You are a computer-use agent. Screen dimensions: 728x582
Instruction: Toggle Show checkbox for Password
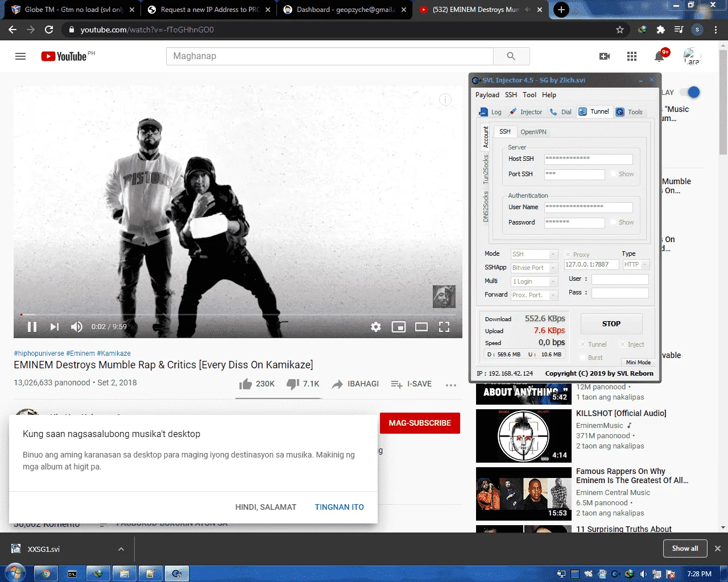614,222
